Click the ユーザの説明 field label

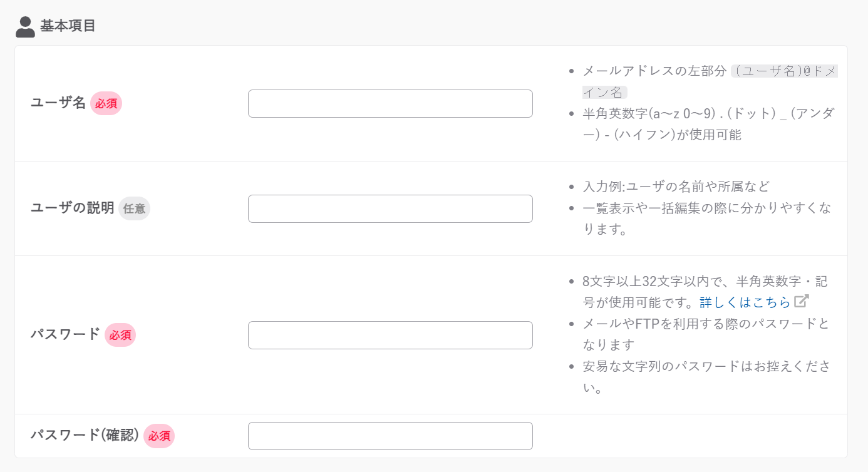click(73, 208)
